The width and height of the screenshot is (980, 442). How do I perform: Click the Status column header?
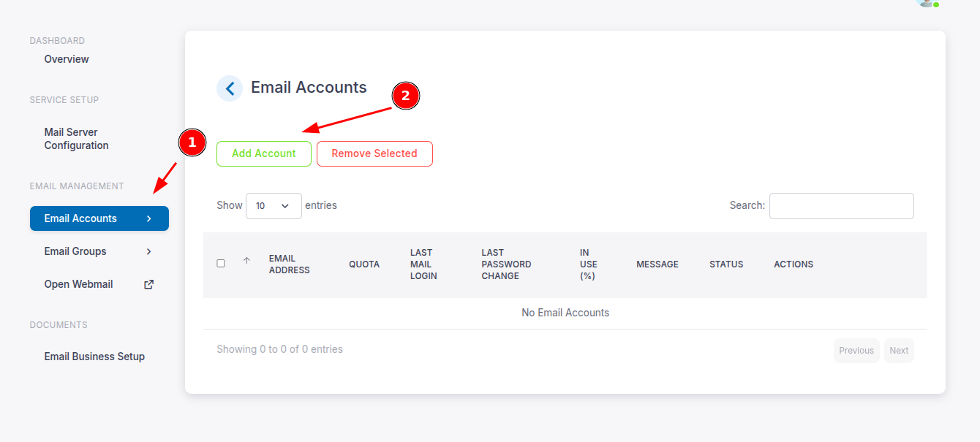coord(726,264)
